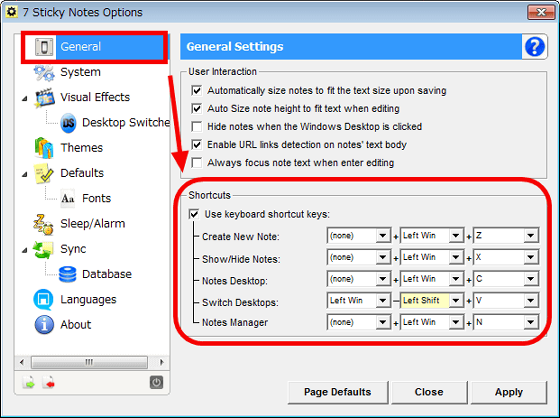Open the Languages settings page
This screenshot has width=560, height=418.
[x=88, y=299]
